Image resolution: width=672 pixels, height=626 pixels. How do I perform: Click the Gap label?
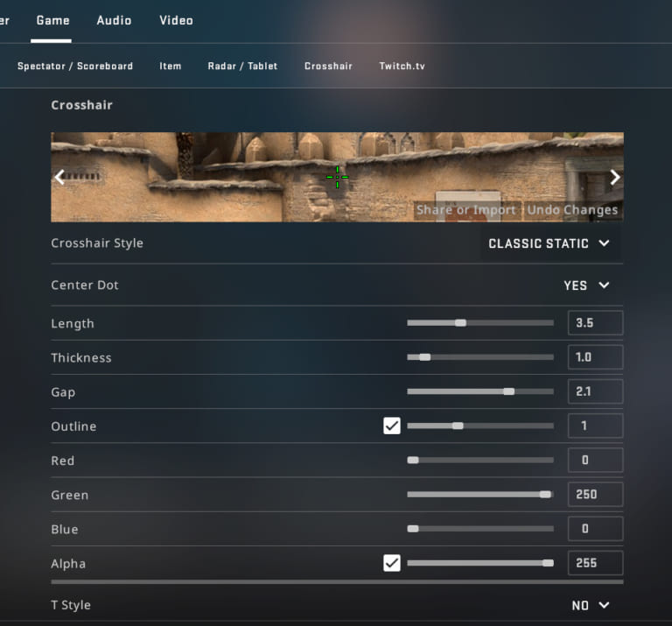63,392
